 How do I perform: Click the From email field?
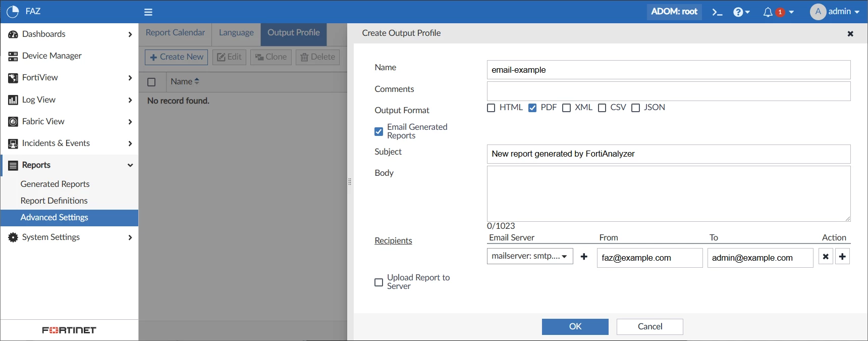coord(649,258)
